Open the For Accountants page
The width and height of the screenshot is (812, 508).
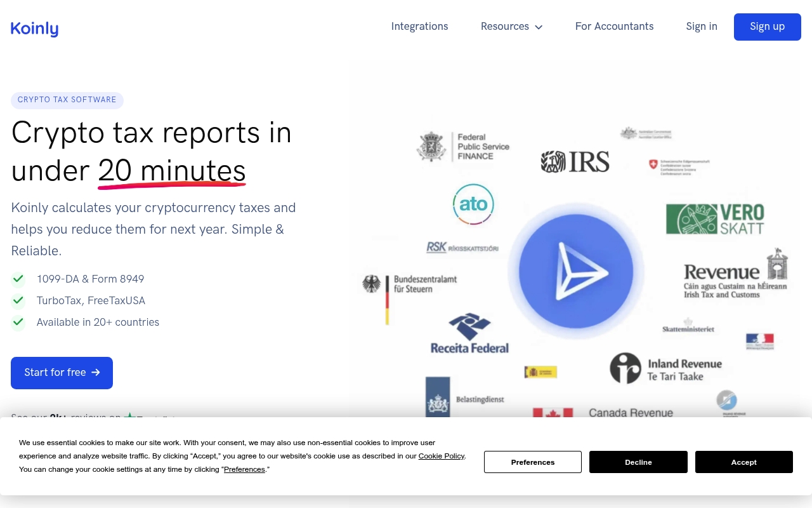pyautogui.click(x=614, y=27)
